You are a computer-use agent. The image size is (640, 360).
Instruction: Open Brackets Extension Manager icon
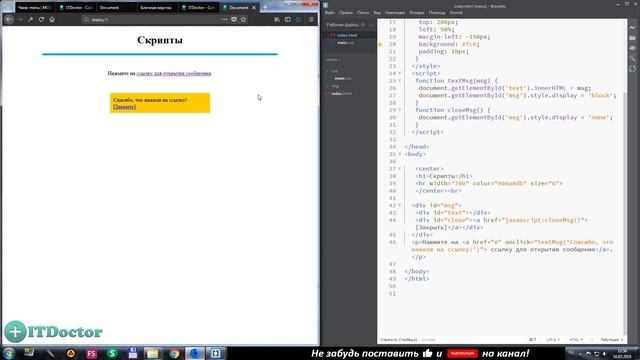tap(632, 38)
